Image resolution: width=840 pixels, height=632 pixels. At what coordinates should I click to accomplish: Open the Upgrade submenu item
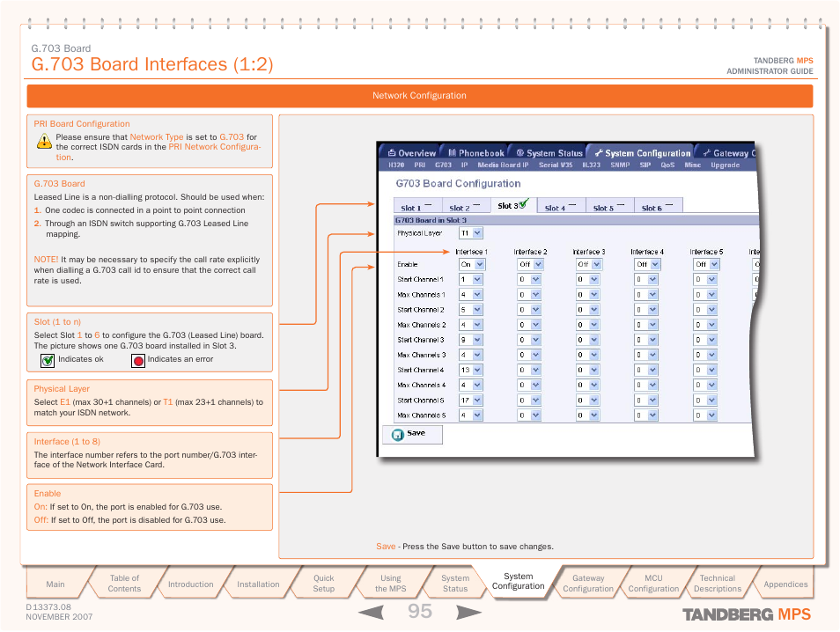coord(726,165)
